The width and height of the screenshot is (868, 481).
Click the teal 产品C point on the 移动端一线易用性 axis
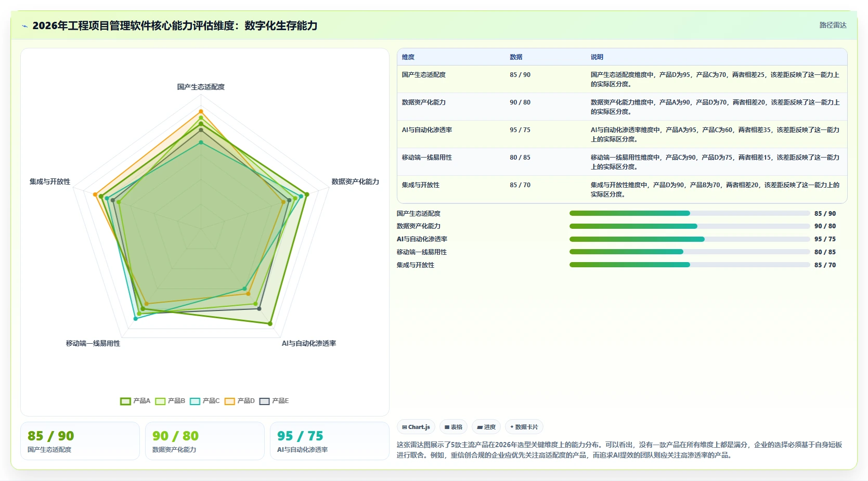pyautogui.click(x=136, y=318)
